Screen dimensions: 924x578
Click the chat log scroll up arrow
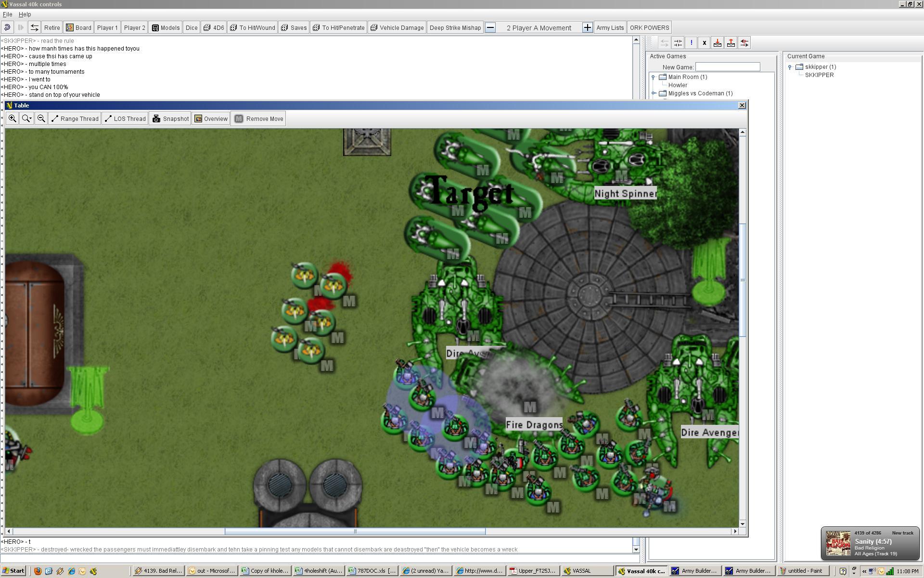click(636, 40)
